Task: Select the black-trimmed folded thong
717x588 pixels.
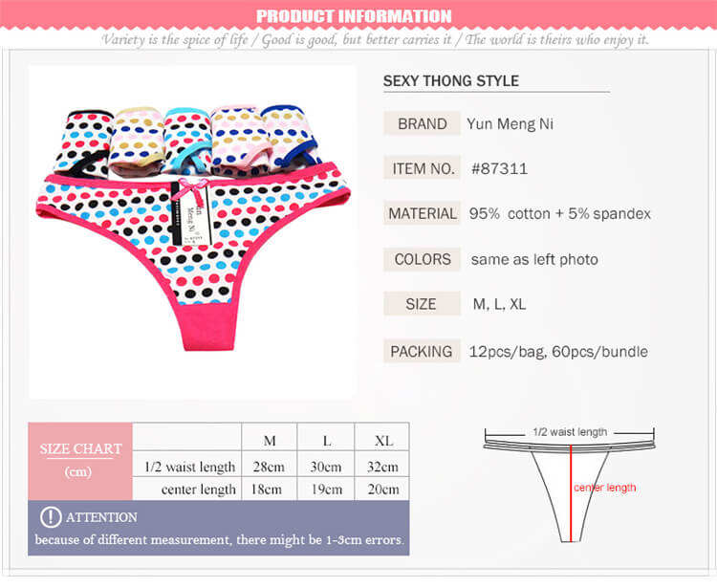Action: pyautogui.click(x=84, y=144)
